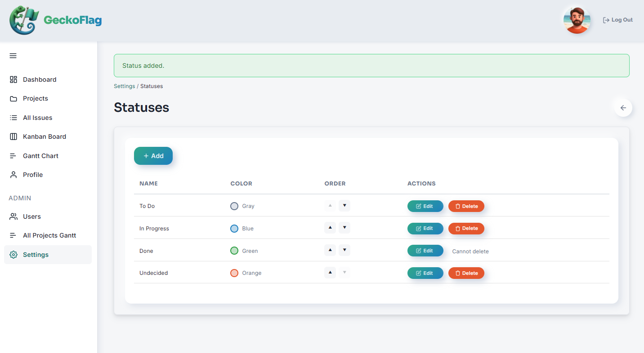Click the 'Cannot delete' text

(470, 252)
